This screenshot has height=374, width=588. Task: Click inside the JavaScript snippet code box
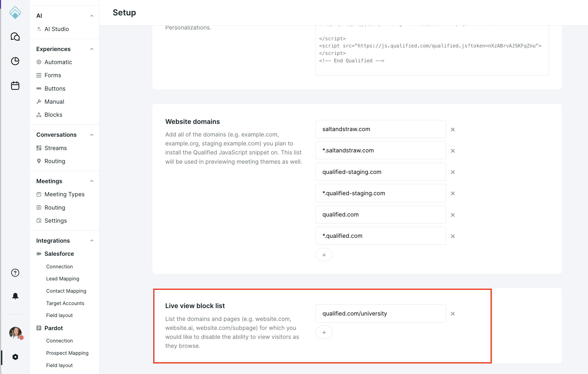point(432,50)
